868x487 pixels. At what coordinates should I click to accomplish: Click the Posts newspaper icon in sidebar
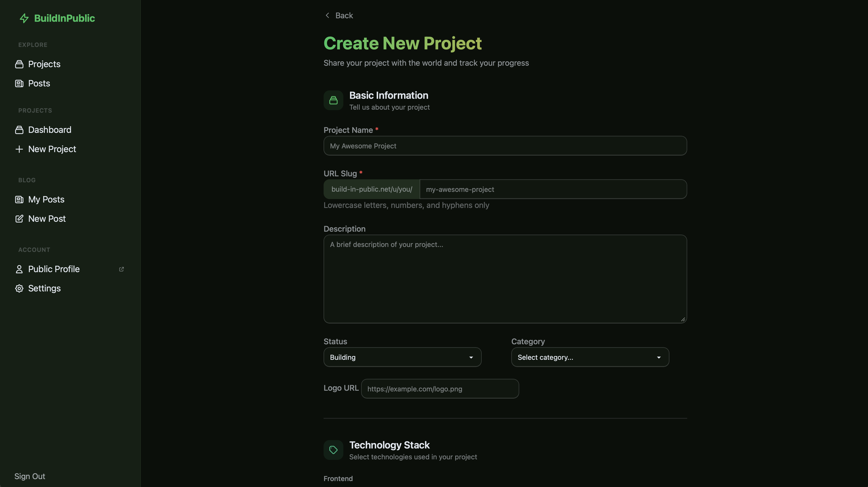point(19,83)
